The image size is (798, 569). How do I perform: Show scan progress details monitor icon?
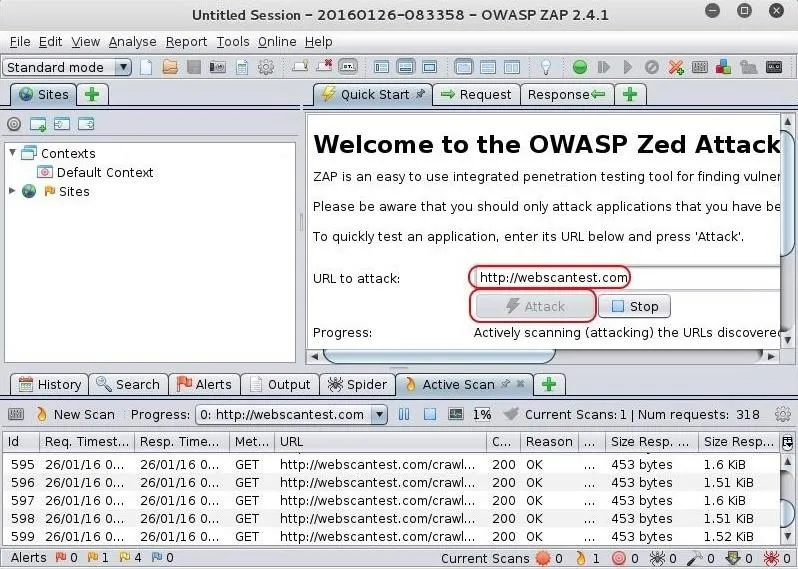coord(455,414)
